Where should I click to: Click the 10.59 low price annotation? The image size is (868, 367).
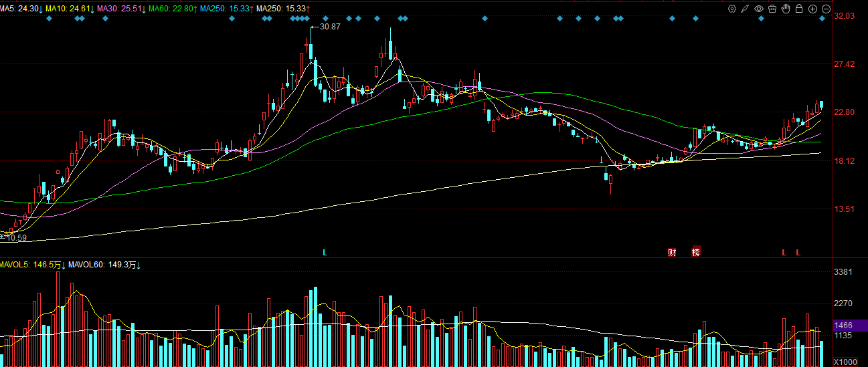point(16,238)
